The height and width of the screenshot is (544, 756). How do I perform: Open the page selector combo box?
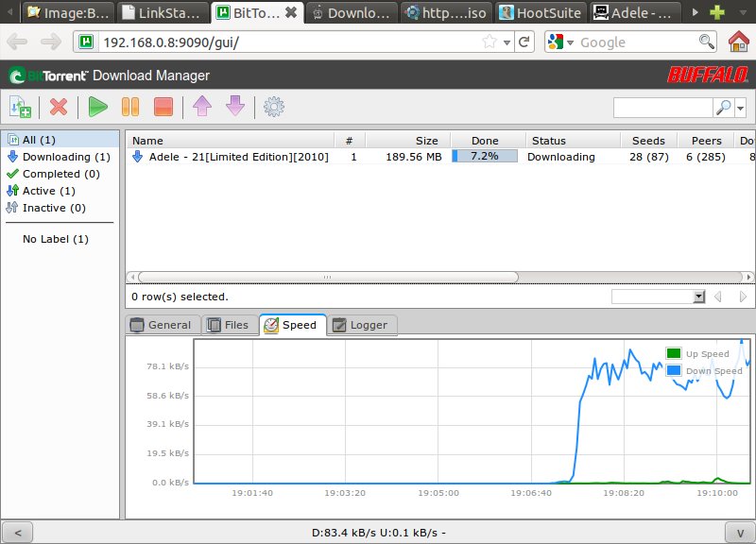pos(659,297)
